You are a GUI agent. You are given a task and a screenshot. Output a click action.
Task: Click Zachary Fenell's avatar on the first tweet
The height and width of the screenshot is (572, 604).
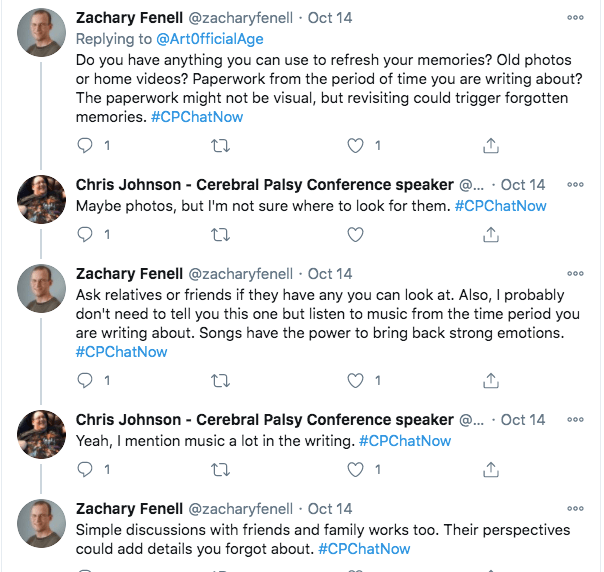[x=42, y=33]
